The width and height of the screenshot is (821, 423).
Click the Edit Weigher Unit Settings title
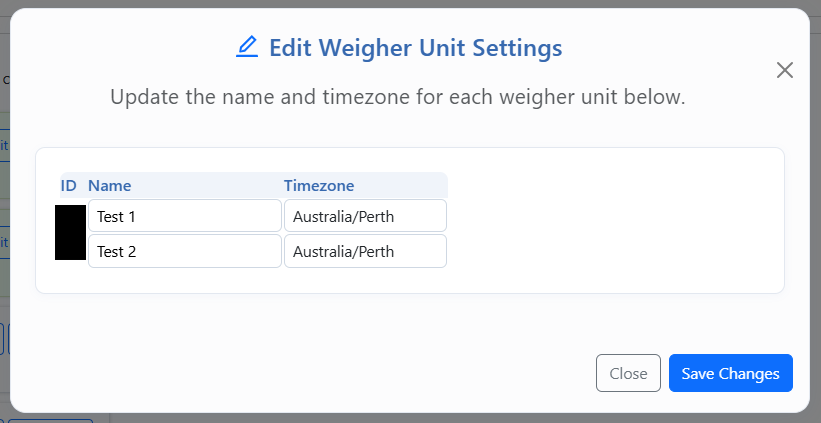point(415,47)
